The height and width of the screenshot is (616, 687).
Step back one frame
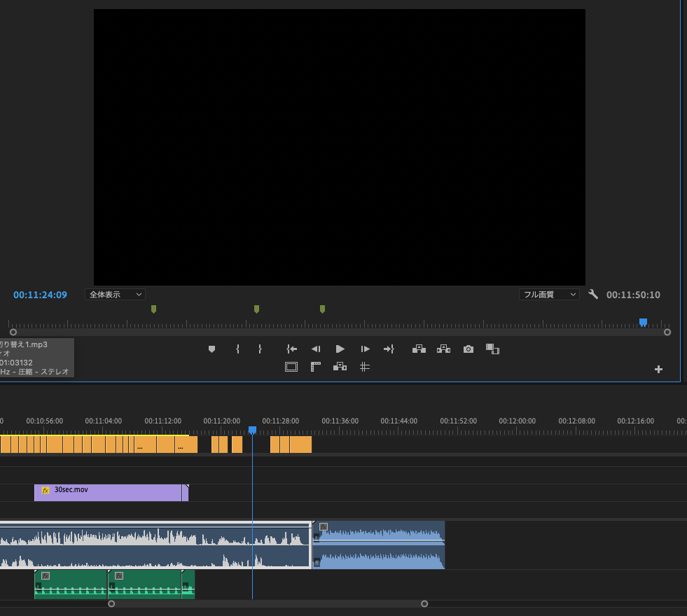(x=316, y=349)
